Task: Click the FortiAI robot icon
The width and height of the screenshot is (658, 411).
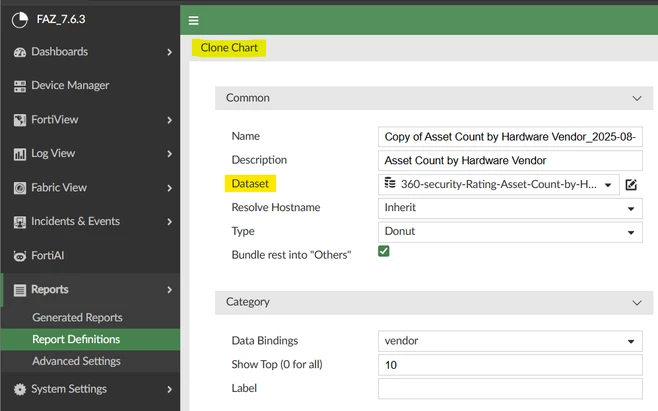Action: tap(20, 256)
